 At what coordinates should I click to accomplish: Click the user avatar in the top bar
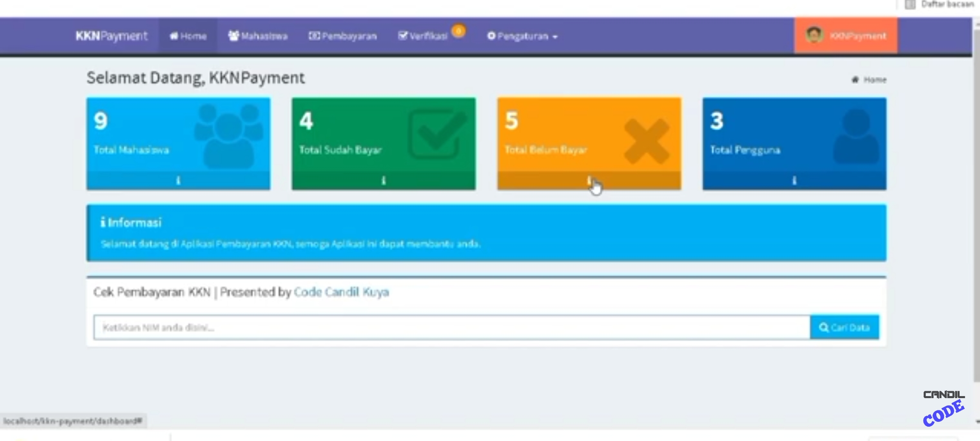814,35
